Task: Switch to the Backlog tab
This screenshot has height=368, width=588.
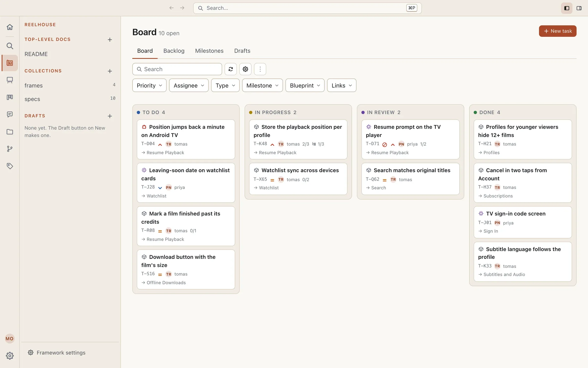Action: [174, 51]
